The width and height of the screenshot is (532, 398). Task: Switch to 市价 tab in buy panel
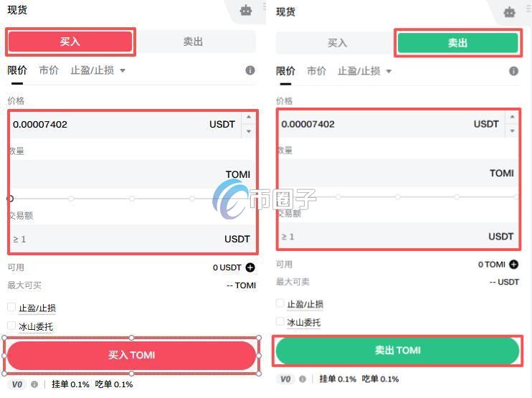[49, 70]
